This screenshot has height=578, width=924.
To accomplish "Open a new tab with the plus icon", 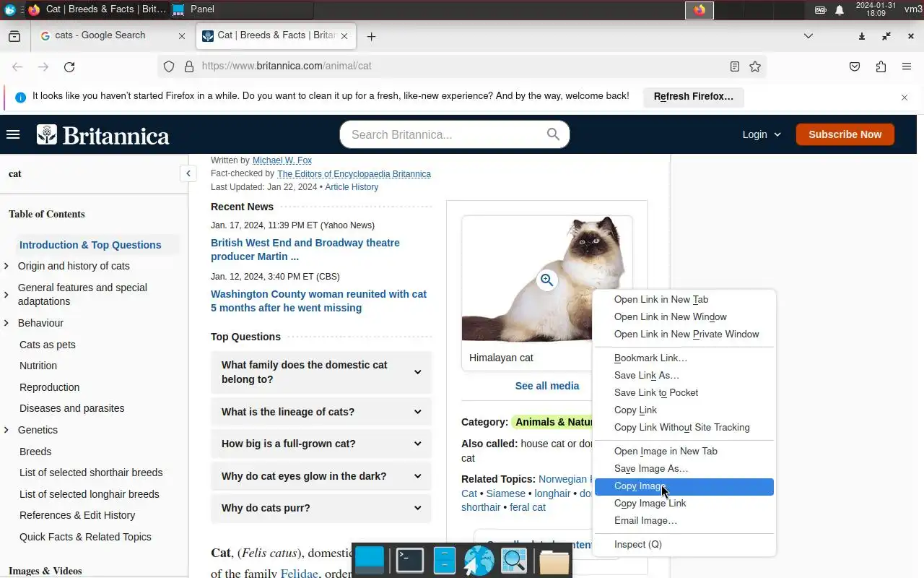I will (371, 36).
